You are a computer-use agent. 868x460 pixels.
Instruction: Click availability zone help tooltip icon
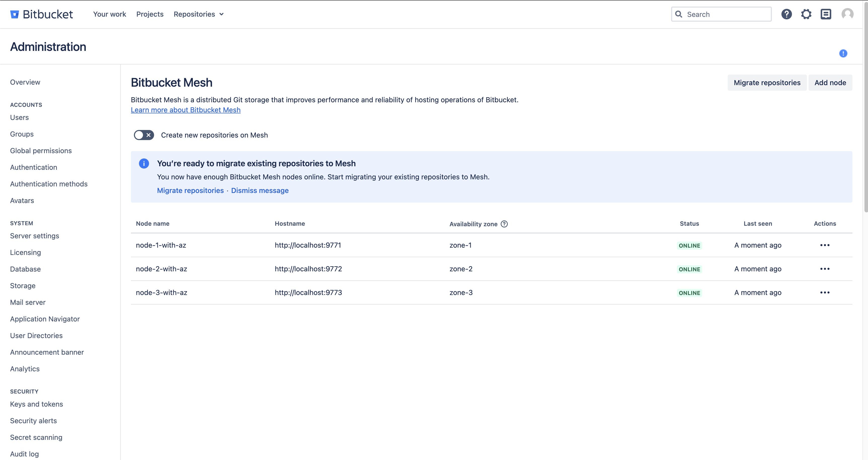click(x=504, y=224)
